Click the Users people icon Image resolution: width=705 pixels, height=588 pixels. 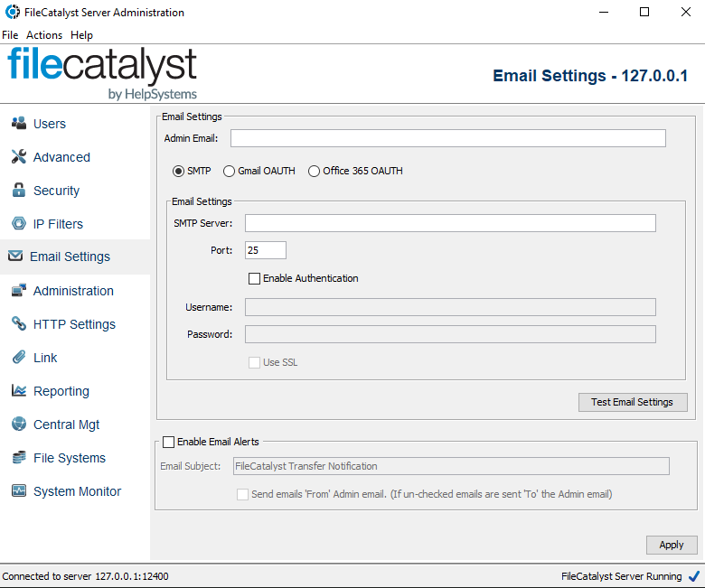click(x=19, y=123)
